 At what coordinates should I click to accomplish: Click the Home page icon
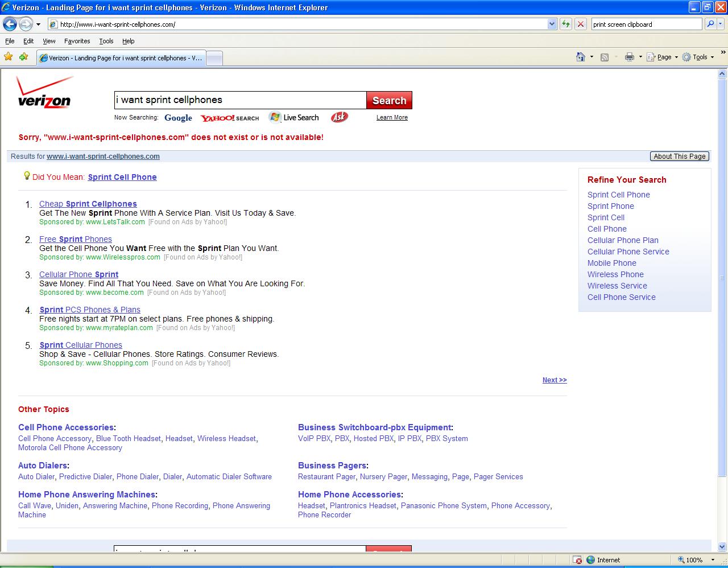point(581,57)
